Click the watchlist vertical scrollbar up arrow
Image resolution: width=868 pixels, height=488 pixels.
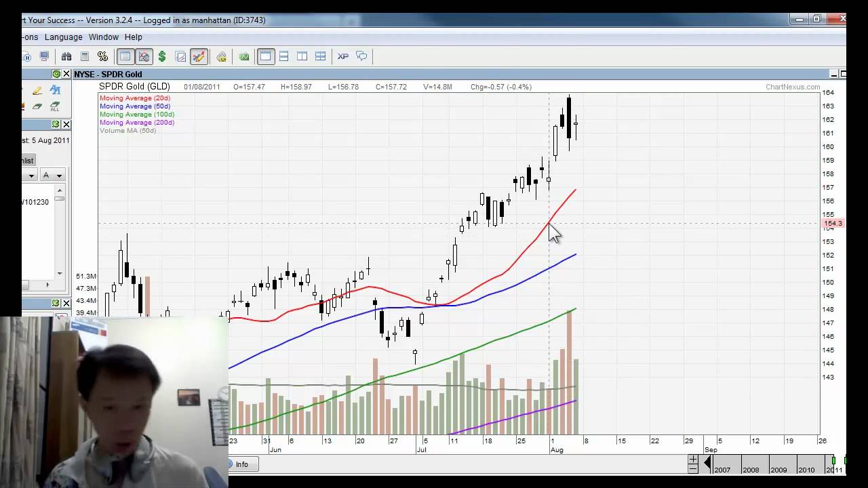[x=60, y=190]
